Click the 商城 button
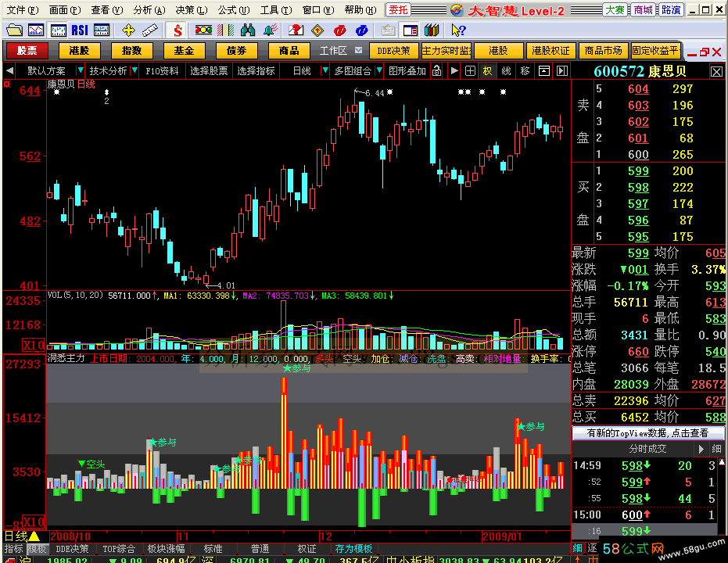 643,9
